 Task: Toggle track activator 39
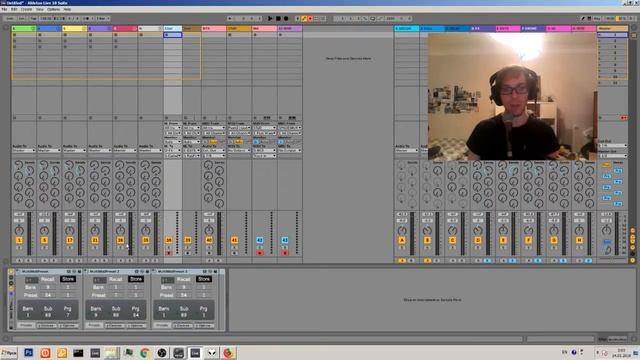[188, 240]
